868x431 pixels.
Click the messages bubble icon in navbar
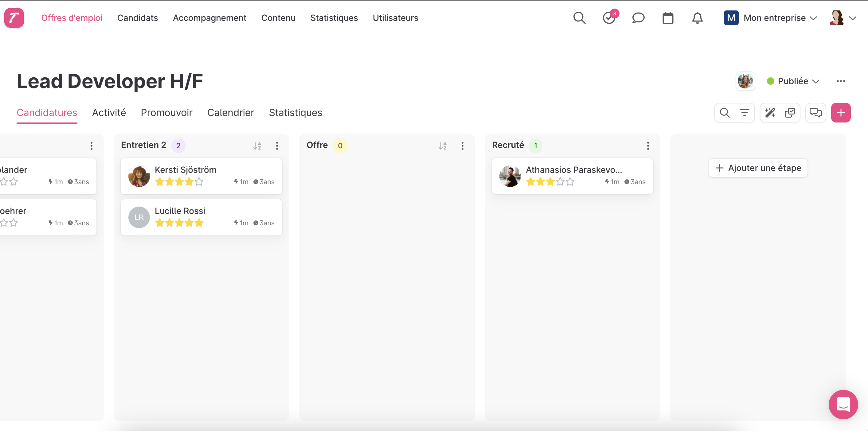(x=638, y=18)
